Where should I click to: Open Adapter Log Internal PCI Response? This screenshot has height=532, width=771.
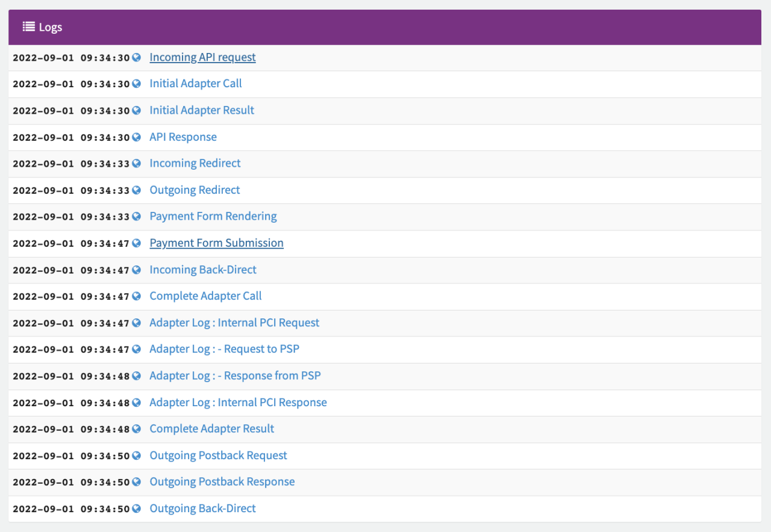pos(238,402)
